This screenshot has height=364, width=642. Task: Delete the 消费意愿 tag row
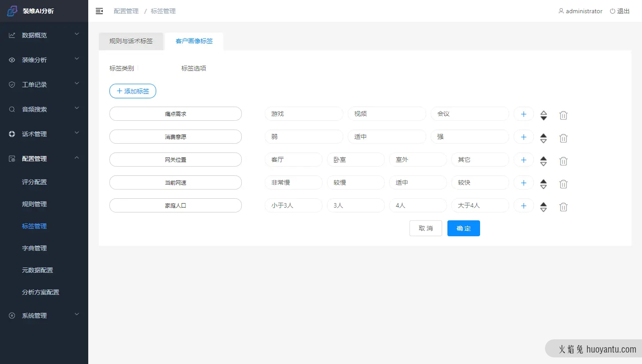click(x=563, y=138)
